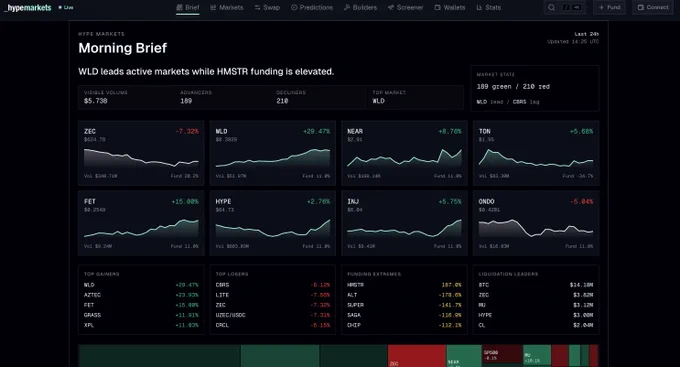Image resolution: width=680 pixels, height=367 pixels.
Task: Click the Top Market WLD stat
Action: tap(415, 97)
